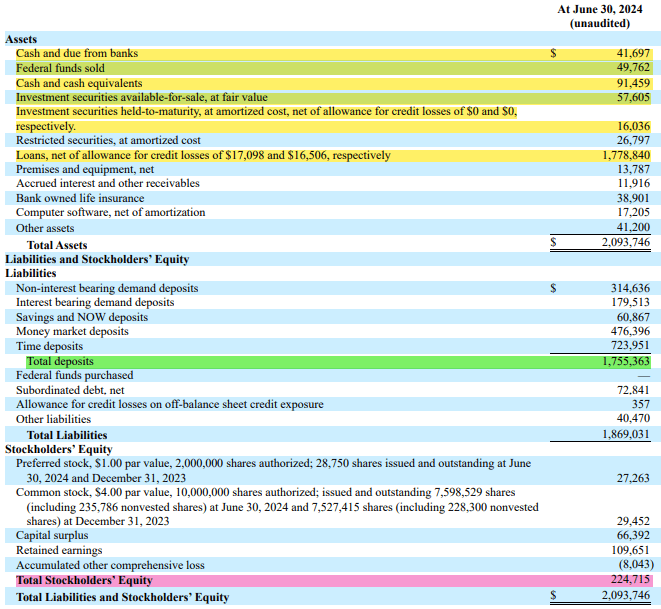
Task: Click the Money market deposits value 476,396
Action: 628,331
